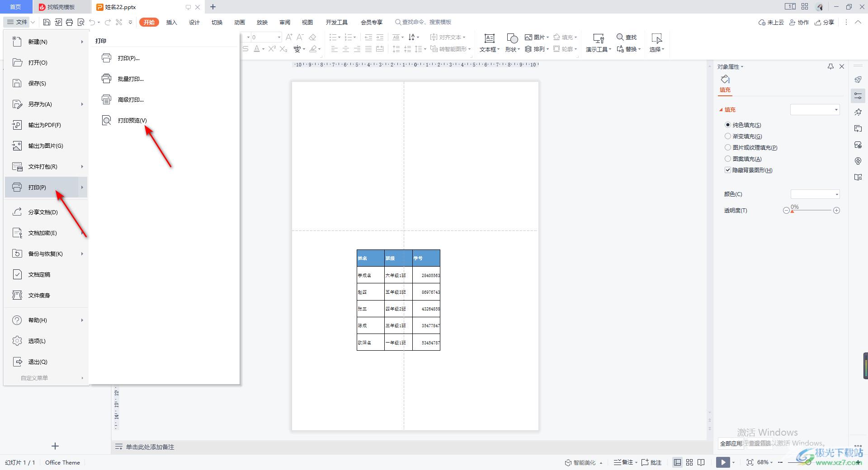
Task: Select Picture or Texture Fill (图片或纹理填充) option
Action: point(728,147)
